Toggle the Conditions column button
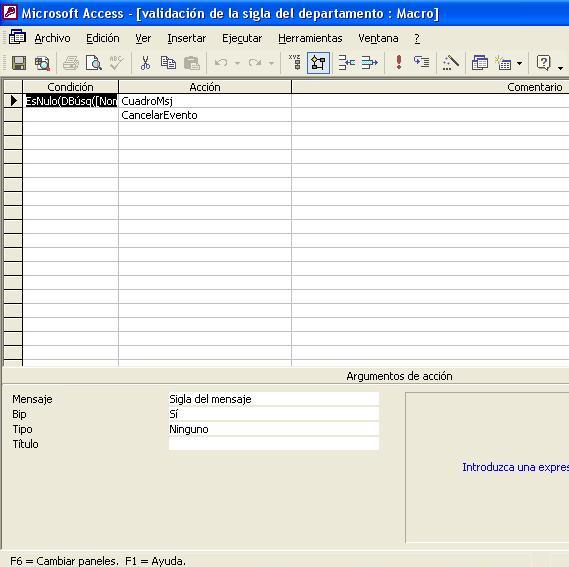 (x=318, y=63)
